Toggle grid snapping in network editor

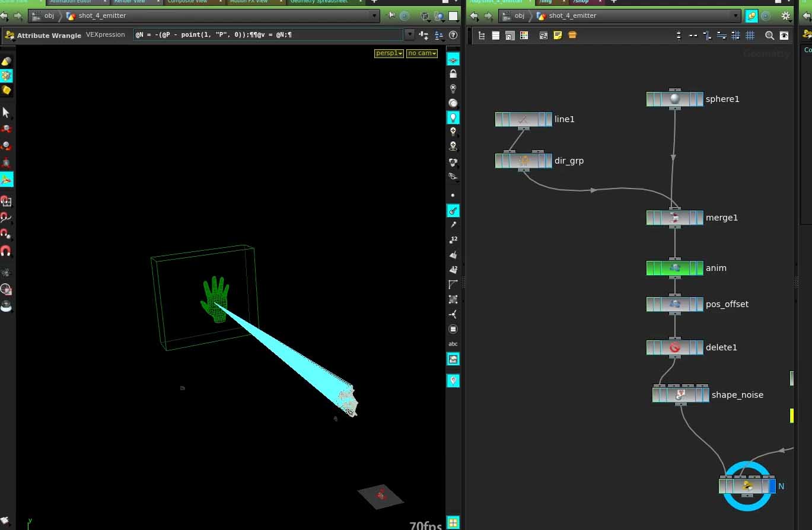click(750, 36)
